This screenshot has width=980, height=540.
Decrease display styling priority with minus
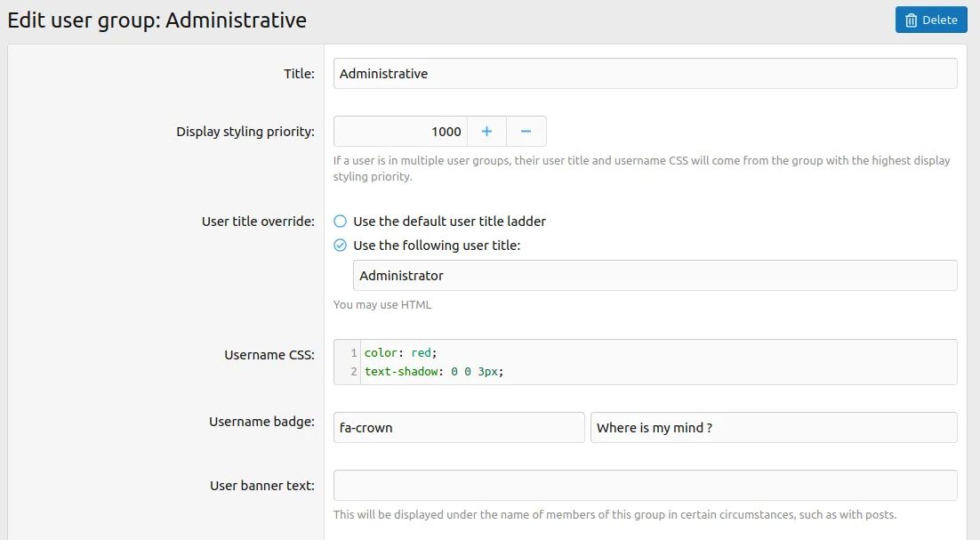[x=526, y=132]
